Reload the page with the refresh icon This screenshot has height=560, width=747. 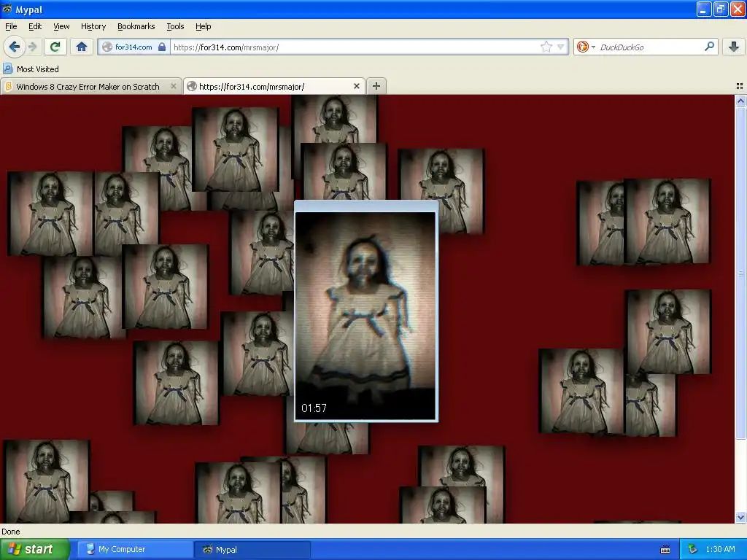click(x=55, y=47)
